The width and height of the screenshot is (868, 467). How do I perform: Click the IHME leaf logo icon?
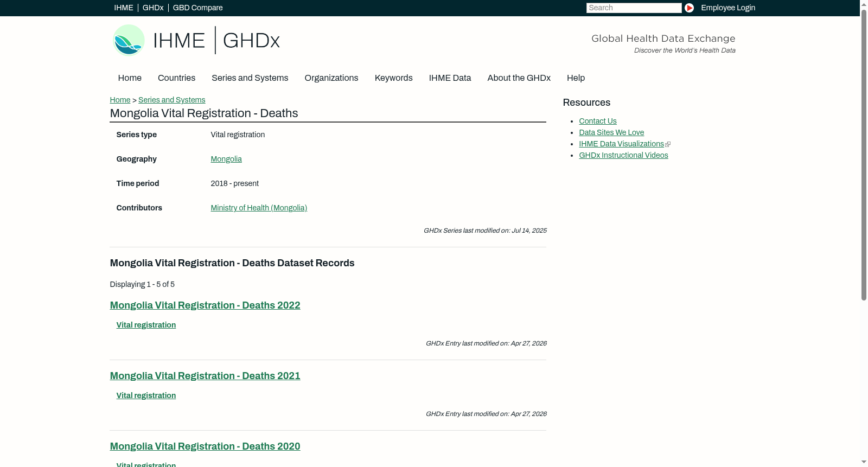(x=129, y=40)
